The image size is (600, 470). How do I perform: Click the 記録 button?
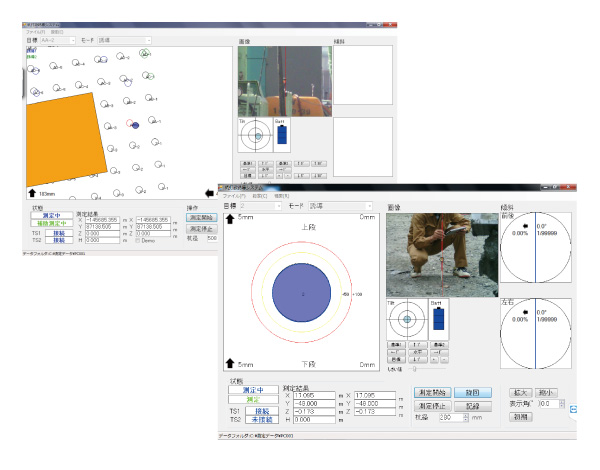pyautogui.click(x=473, y=406)
